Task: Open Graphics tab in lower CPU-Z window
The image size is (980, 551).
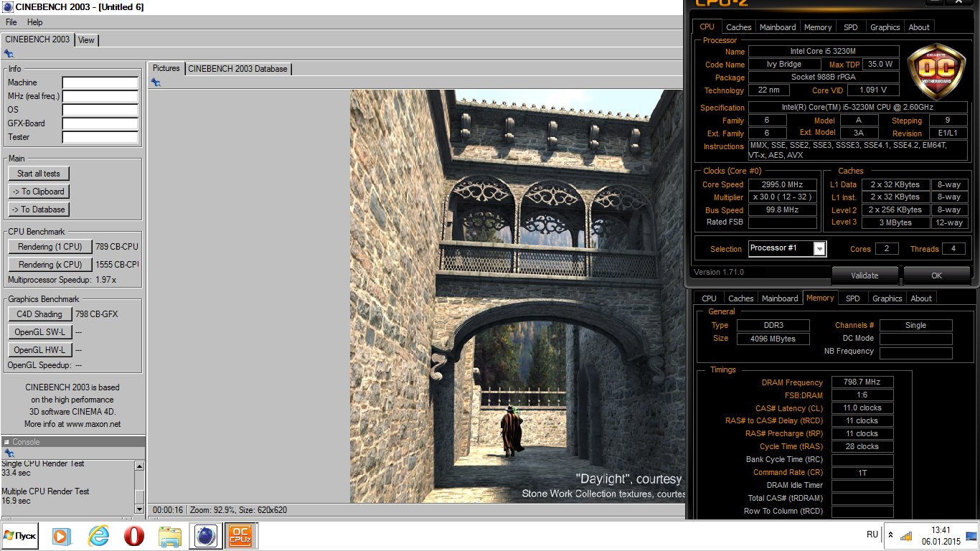Action: [887, 298]
